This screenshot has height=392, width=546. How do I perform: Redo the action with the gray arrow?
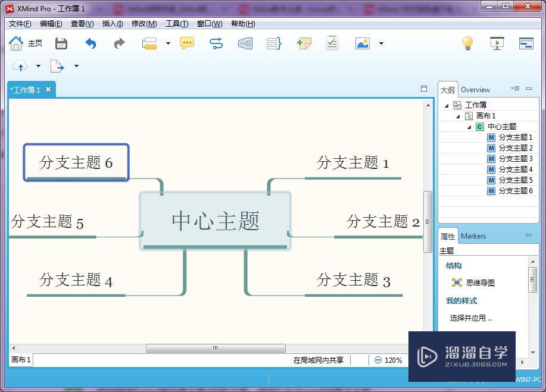pos(120,43)
